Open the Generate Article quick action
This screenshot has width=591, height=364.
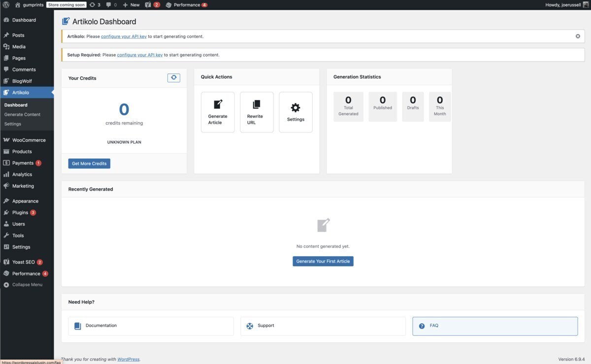tap(217, 112)
